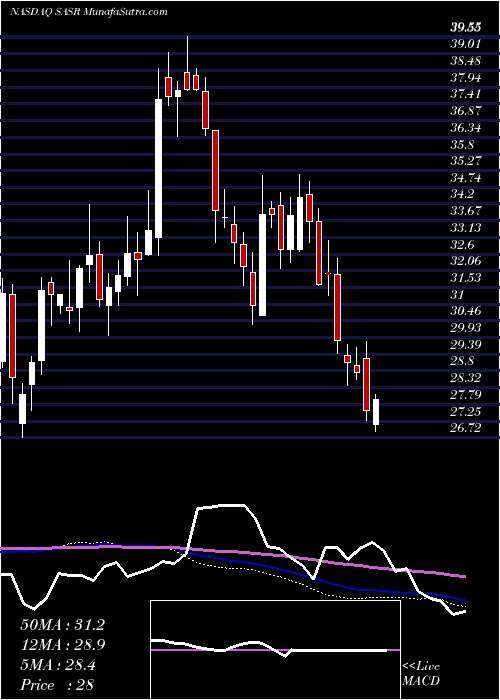The image size is (500, 700).
Task: Click the 37.94 price axis label
Action: pos(466,78)
